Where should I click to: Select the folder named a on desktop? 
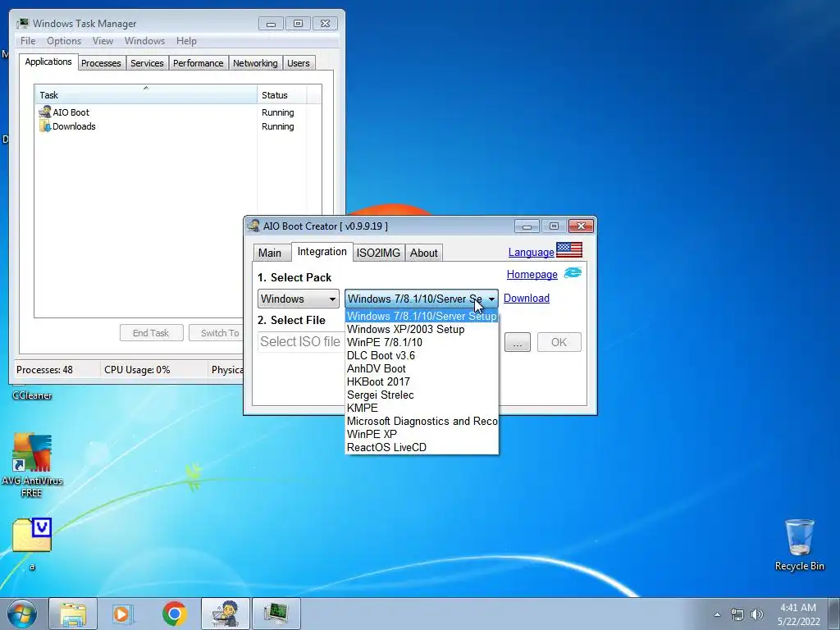[x=32, y=544]
